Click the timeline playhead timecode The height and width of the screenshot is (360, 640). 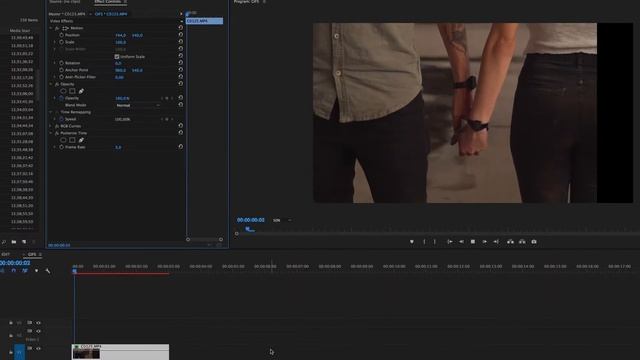tap(15, 263)
